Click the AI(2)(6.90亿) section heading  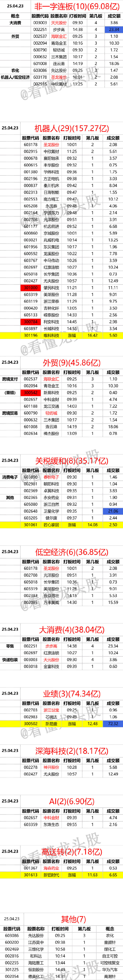(72, 801)
